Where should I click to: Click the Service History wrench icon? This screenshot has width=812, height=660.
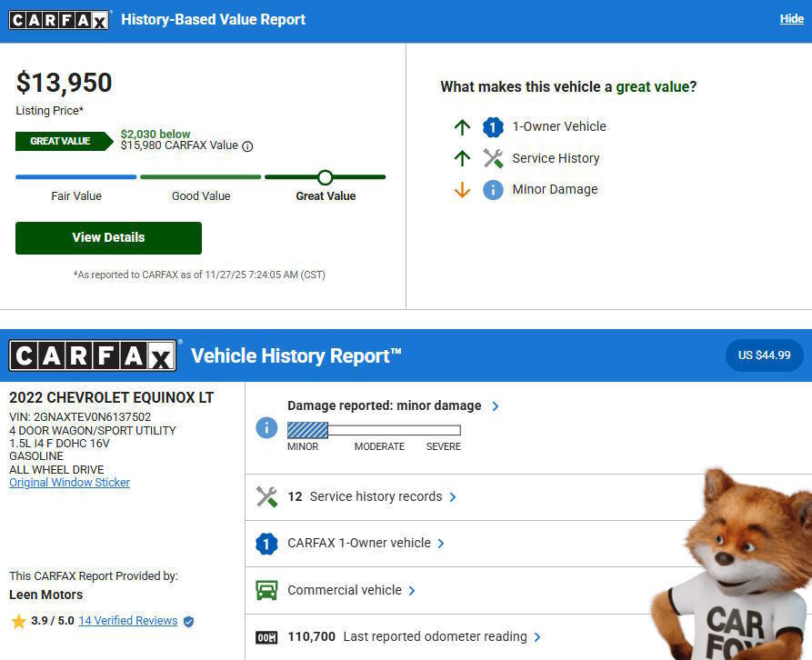[493, 158]
